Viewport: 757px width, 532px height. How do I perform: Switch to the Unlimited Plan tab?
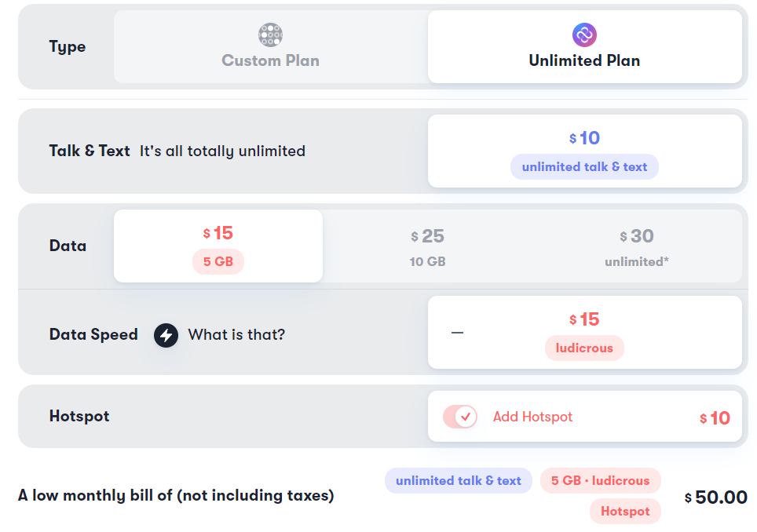tap(585, 47)
